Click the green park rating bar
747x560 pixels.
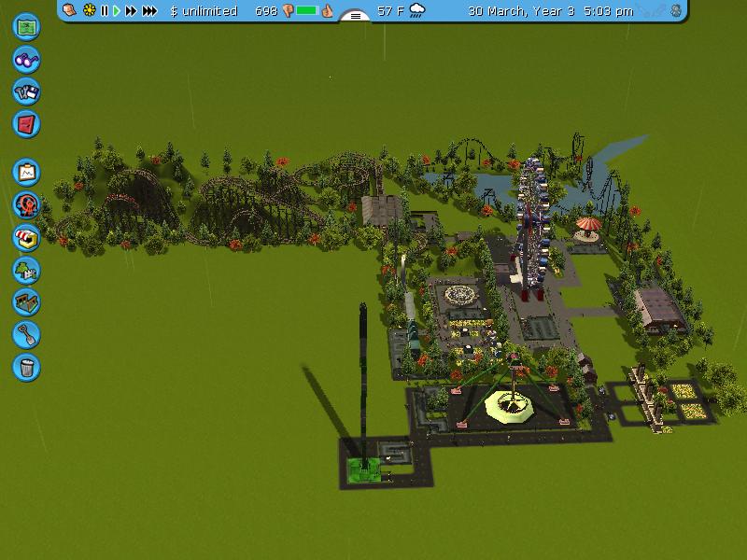(307, 10)
